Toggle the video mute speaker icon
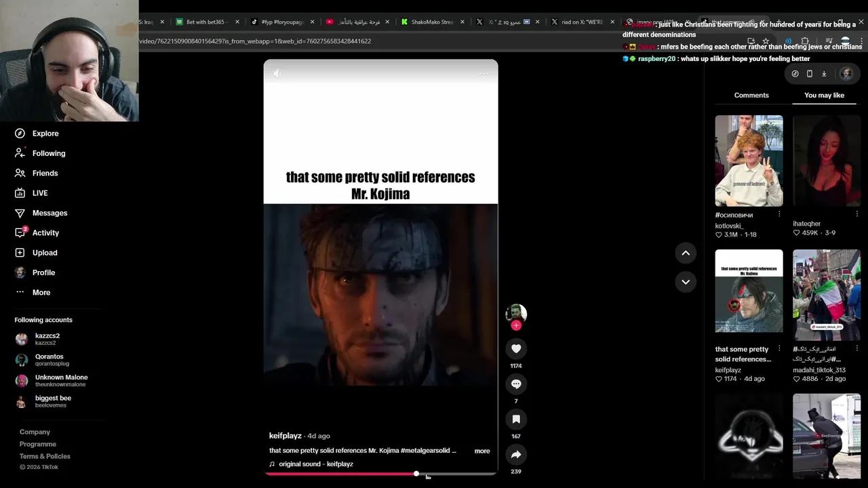 tap(277, 73)
